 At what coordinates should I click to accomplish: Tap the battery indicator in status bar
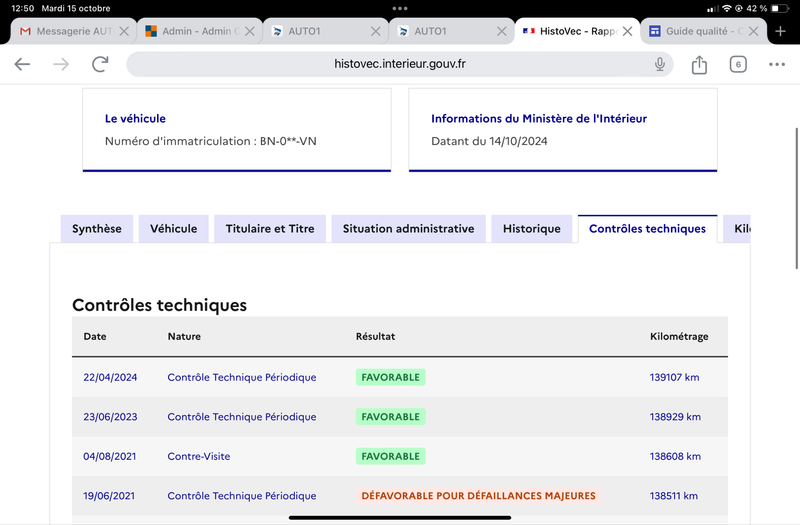click(780, 9)
